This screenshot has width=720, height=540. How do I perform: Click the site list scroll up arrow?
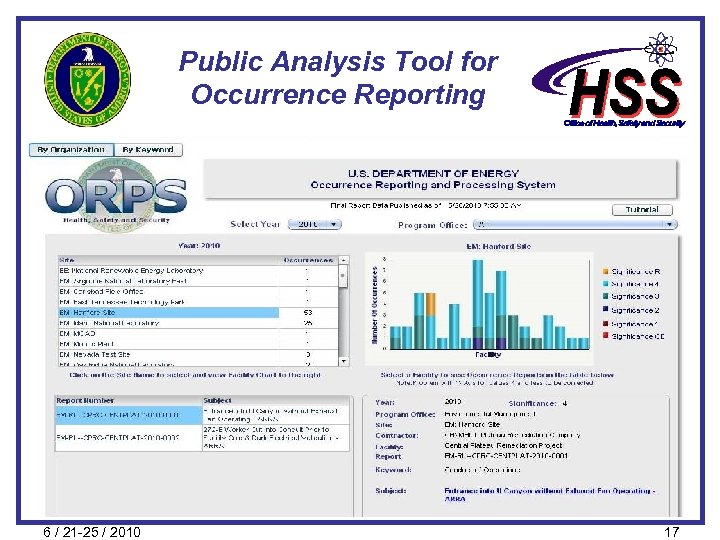[343, 260]
